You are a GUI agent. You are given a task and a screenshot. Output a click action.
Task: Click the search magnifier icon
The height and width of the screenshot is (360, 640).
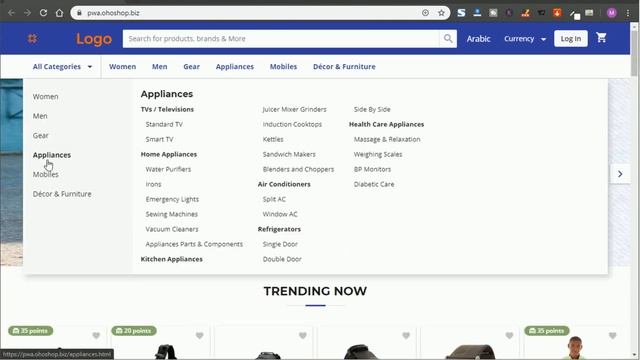pos(448,38)
